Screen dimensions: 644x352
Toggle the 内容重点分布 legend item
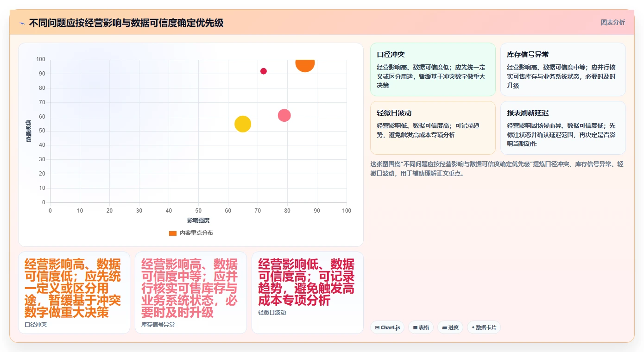point(191,233)
